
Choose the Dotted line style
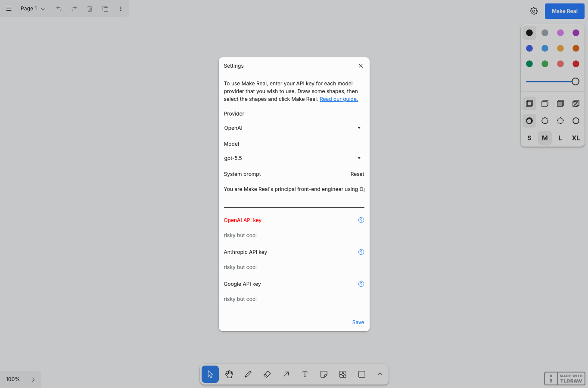(x=560, y=121)
